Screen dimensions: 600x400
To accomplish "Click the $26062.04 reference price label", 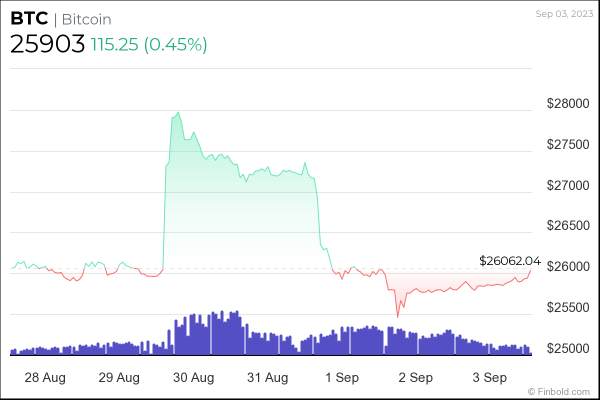I will 510,261.
